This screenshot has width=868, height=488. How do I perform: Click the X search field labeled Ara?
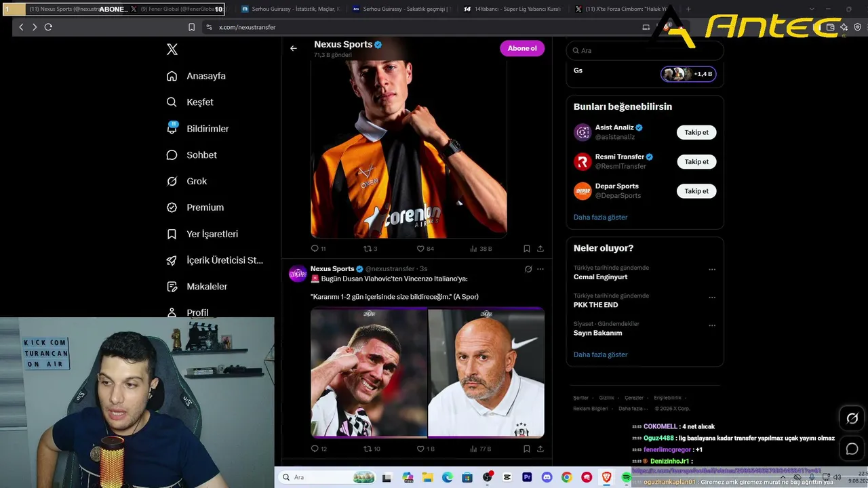click(645, 51)
